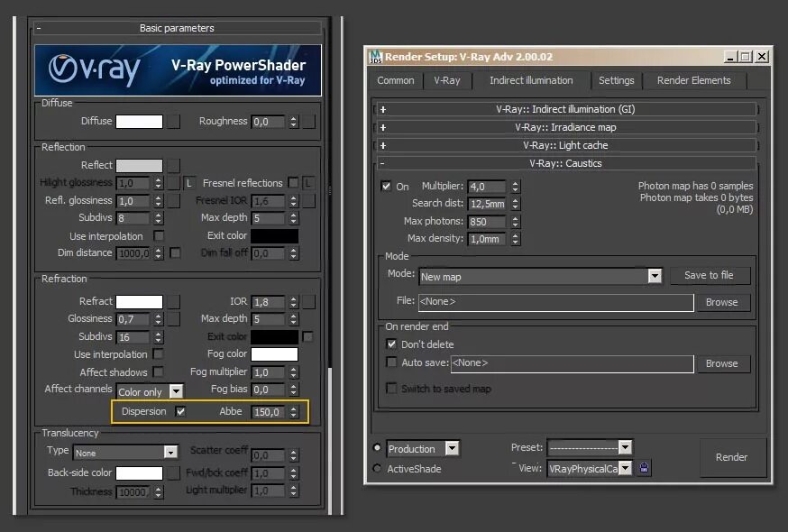This screenshot has height=532, width=788.
Task: Click the Back-side color map slot button
Action: coord(174,473)
